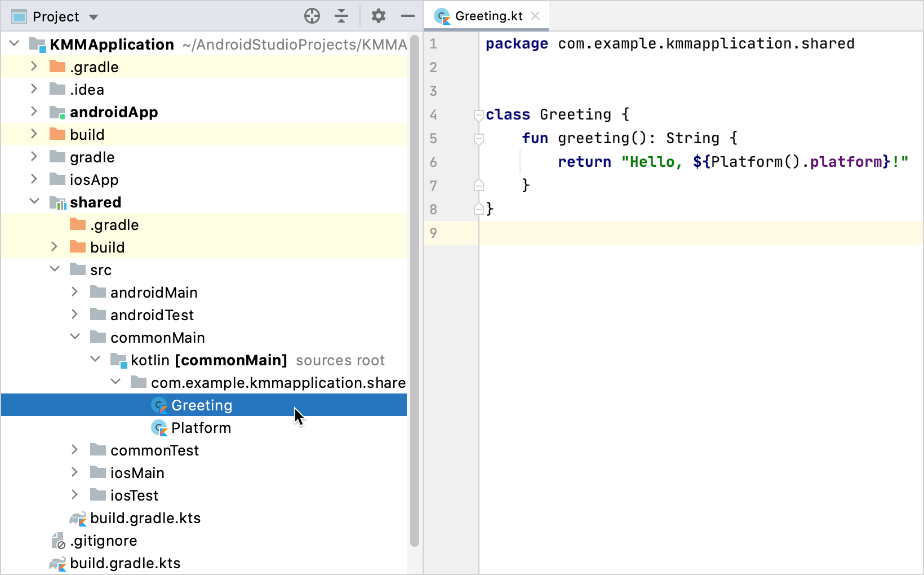
Task: Expand the iosApp folder
Action: point(34,179)
